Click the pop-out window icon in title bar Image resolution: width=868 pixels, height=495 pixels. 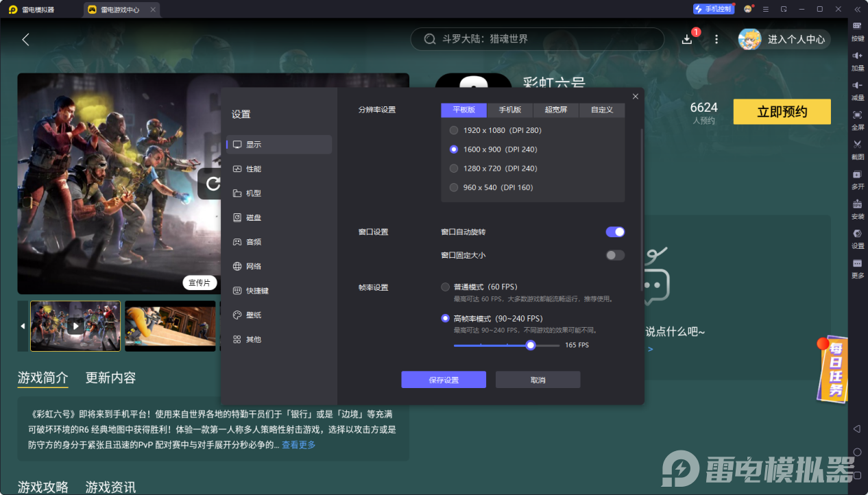(784, 9)
